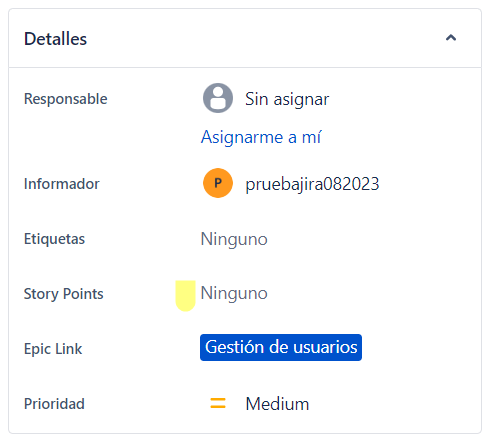Click the Sin asignar assignee value
The width and height of the screenshot is (488, 441).
[x=287, y=99]
